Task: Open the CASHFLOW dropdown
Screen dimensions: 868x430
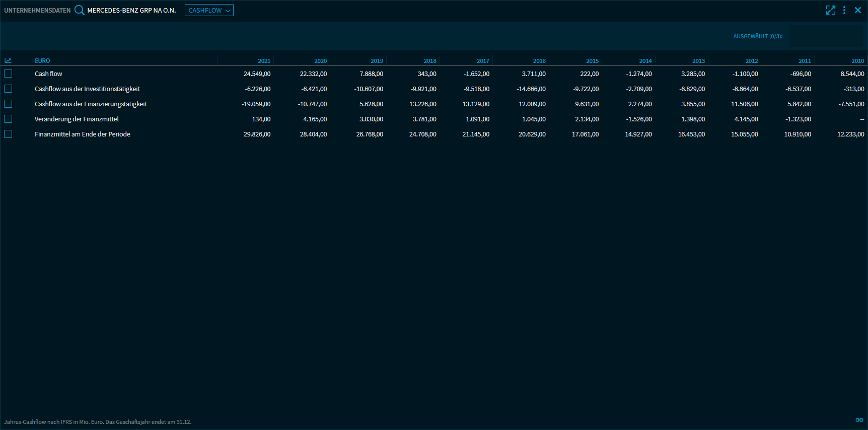Action: tap(209, 10)
